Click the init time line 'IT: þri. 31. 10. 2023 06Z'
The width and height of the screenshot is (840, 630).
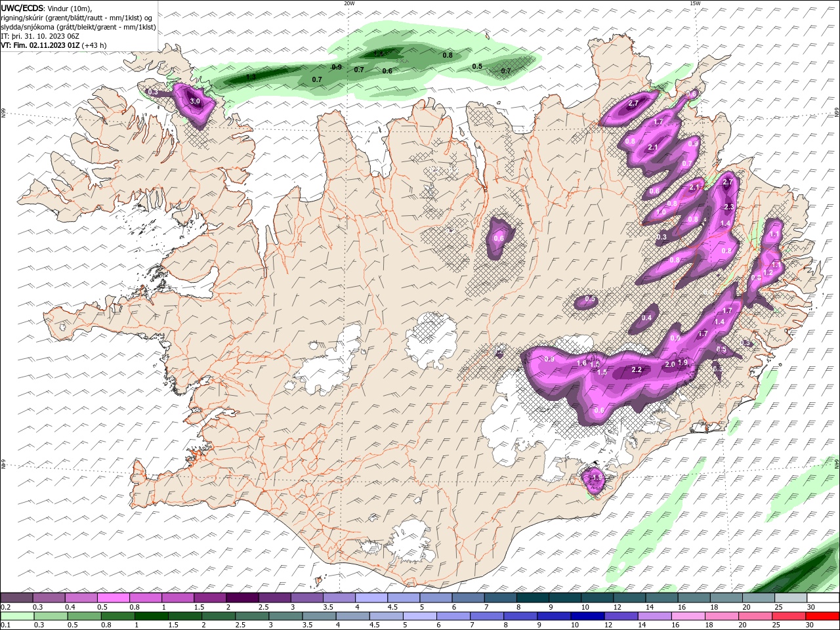pyautogui.click(x=41, y=36)
